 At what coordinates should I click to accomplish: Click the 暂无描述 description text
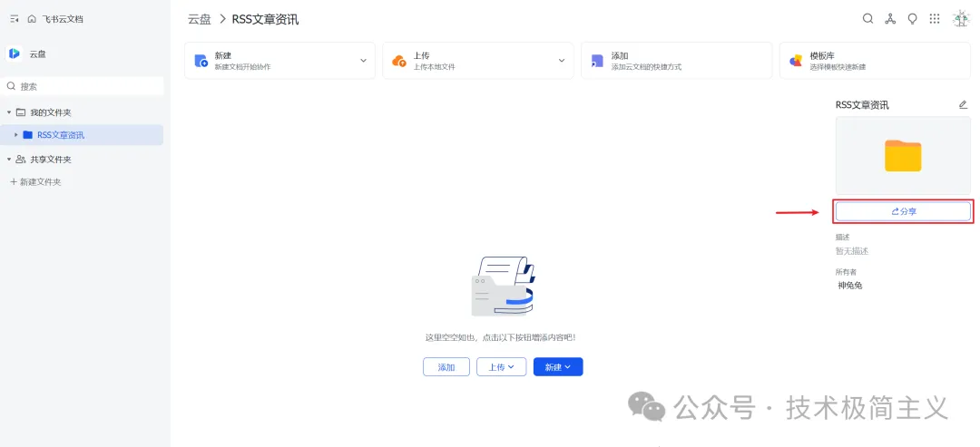852,251
